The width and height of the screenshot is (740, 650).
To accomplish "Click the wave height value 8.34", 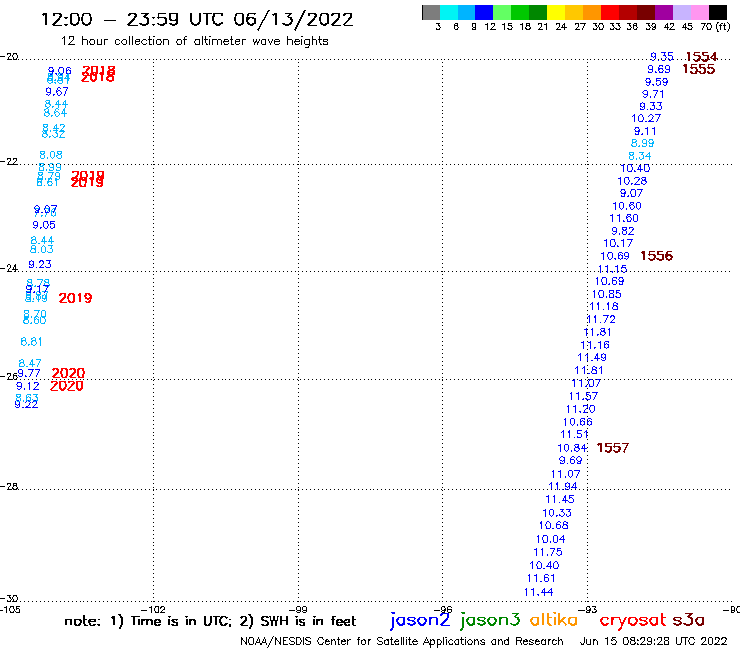I will coord(639,156).
